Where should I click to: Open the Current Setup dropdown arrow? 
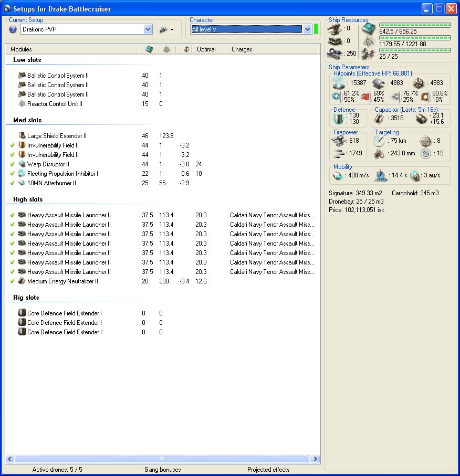(148, 29)
